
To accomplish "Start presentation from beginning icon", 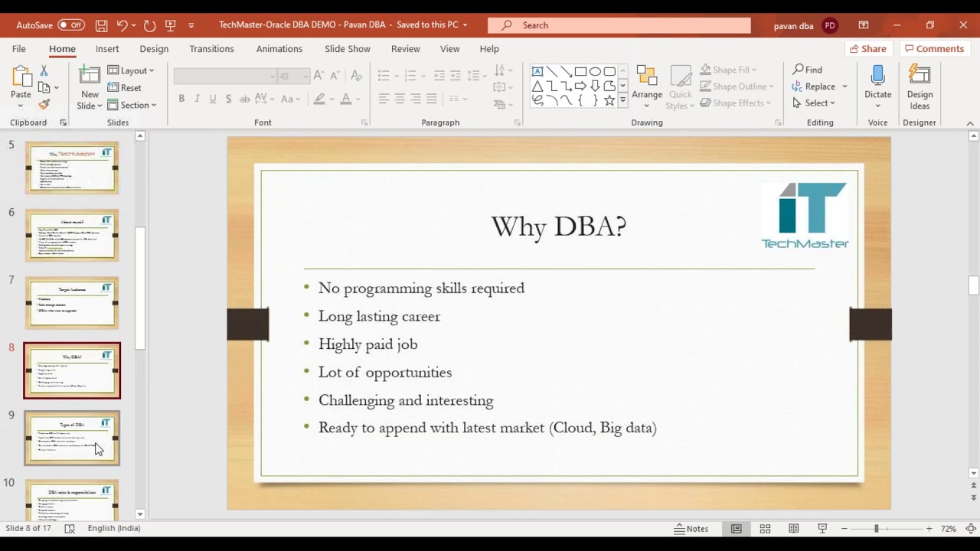I will point(170,25).
